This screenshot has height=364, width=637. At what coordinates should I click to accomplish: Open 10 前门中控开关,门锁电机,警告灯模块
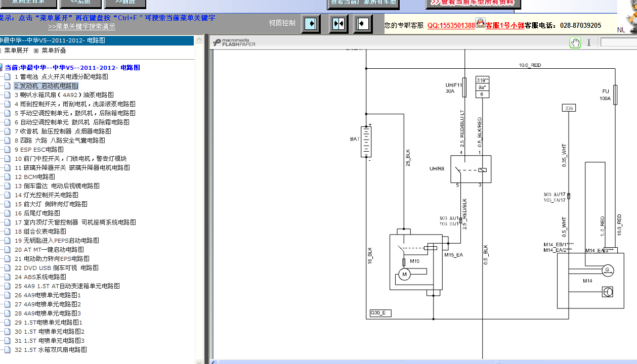click(70, 159)
